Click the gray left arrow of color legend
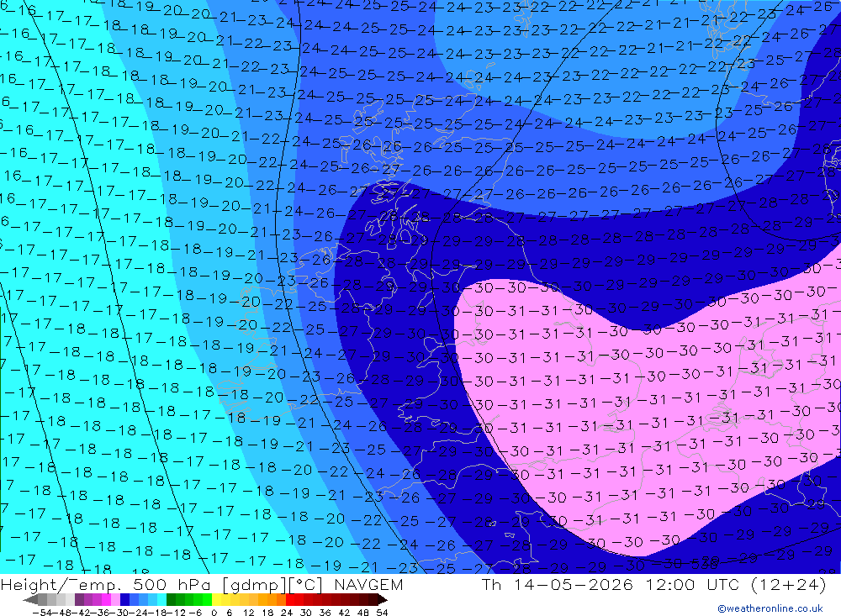Screen dimensions: 841x616 [30, 600]
